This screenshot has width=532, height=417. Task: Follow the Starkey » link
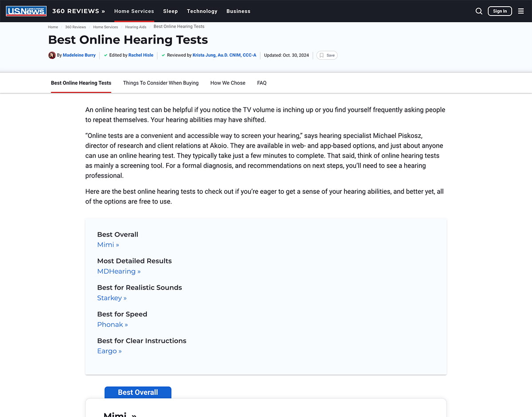pyautogui.click(x=112, y=298)
